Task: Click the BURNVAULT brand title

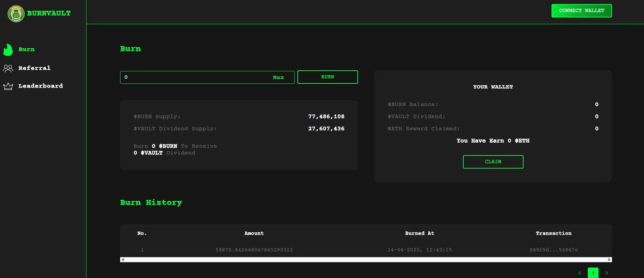Action: tap(49, 13)
